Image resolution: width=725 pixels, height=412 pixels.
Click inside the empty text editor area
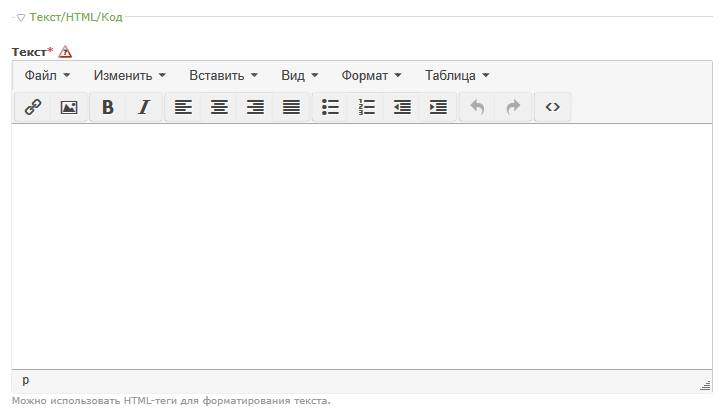(362, 245)
